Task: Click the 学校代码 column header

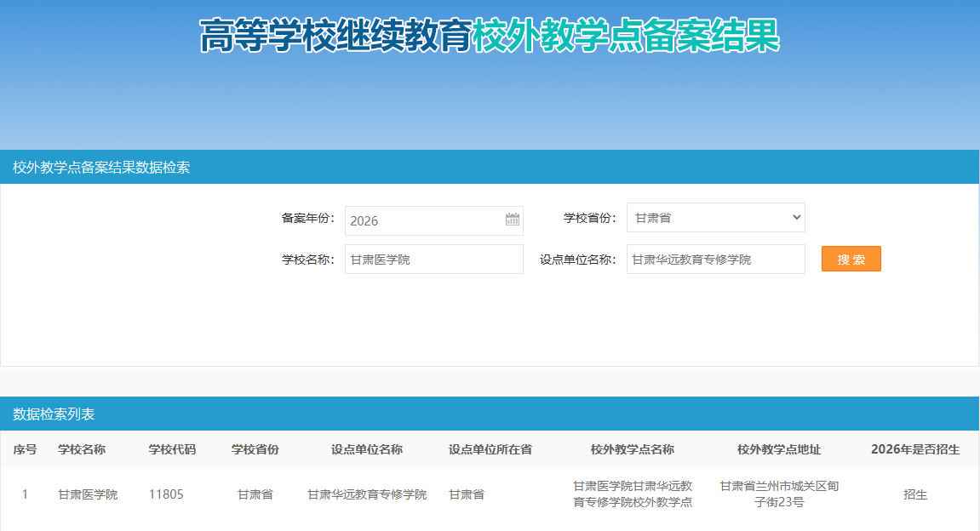Action: (x=172, y=449)
